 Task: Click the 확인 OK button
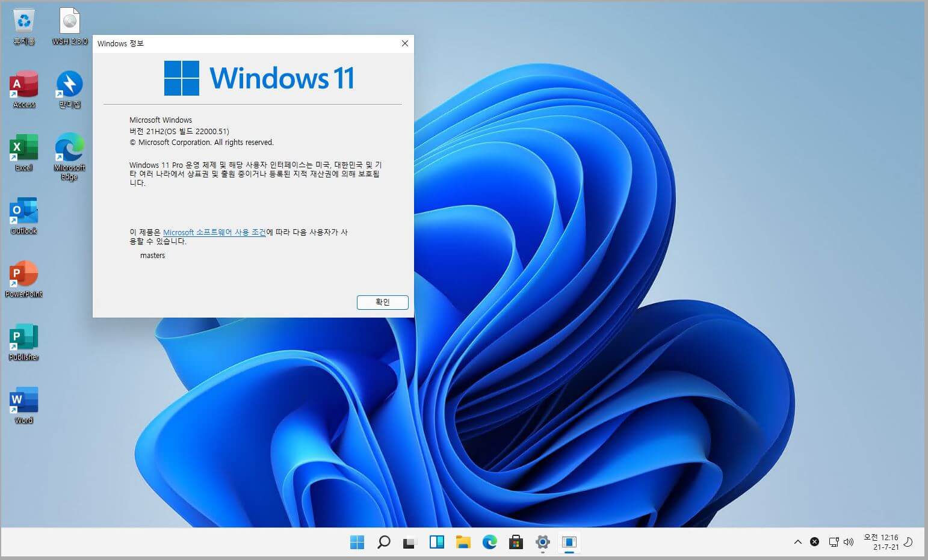383,302
